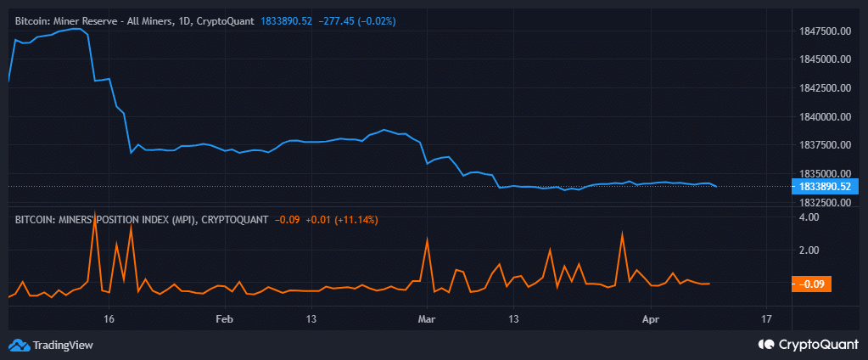Click the CryptoQuant logo icon
Viewport: 868px width, 360px height.
coord(764,345)
